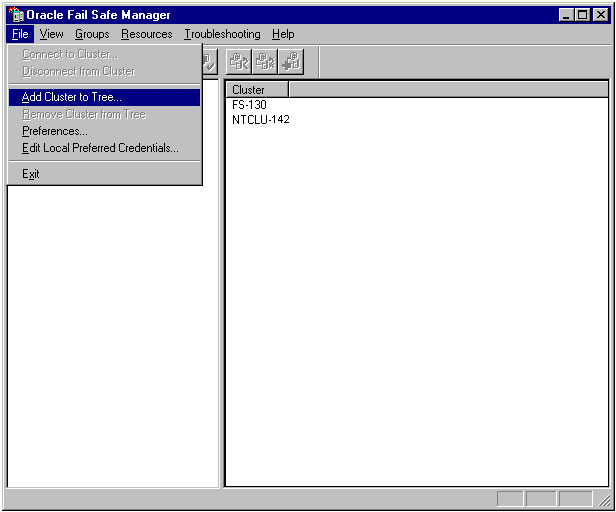Open the Help menu
This screenshot has width=616, height=512.
tap(283, 34)
